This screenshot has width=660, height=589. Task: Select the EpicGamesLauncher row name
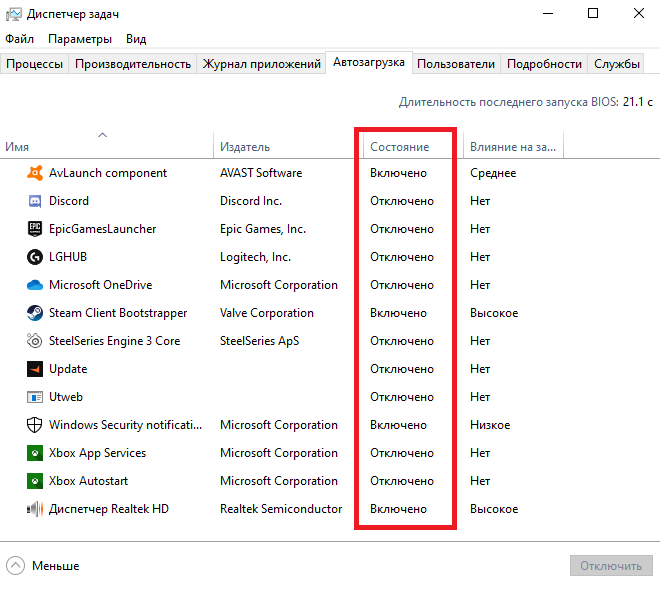(x=102, y=229)
